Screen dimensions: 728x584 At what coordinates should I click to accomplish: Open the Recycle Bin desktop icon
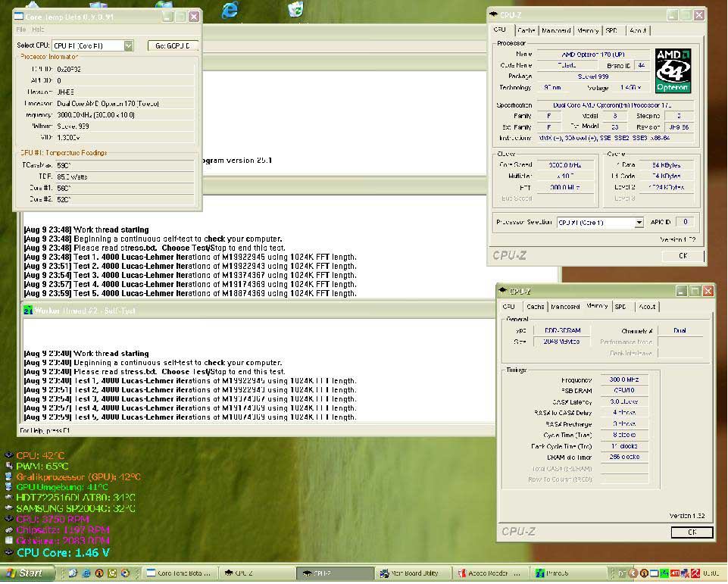(295, 8)
